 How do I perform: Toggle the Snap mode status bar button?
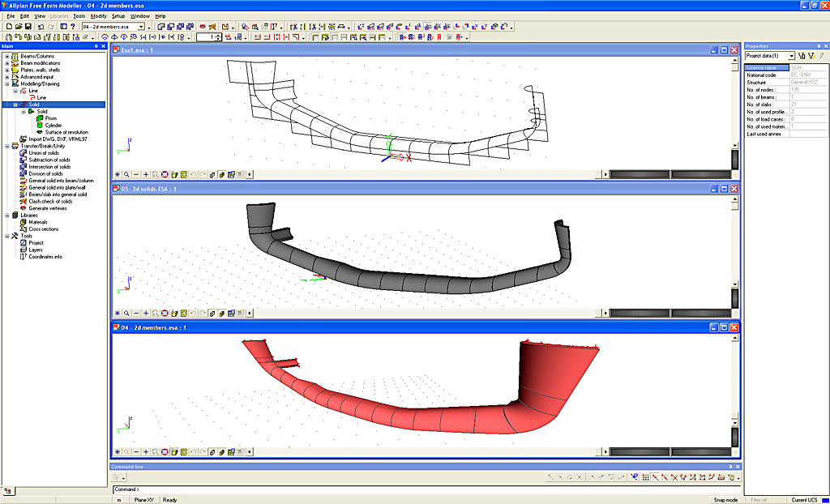click(725, 500)
